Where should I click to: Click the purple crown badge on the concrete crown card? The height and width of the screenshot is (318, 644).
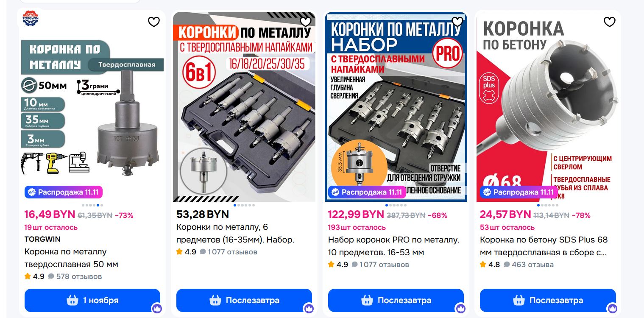point(612,308)
